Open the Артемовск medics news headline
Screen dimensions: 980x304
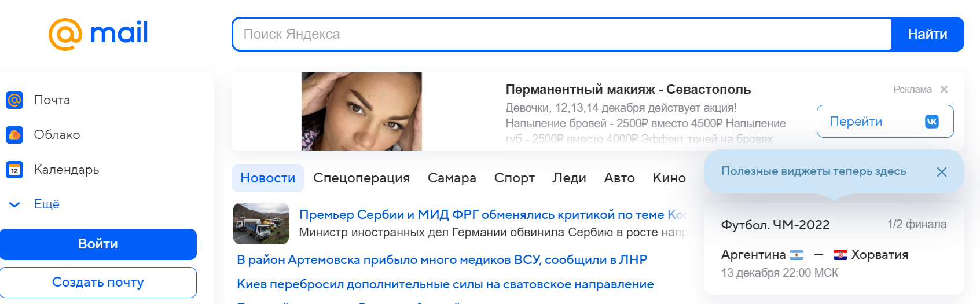[x=442, y=260]
